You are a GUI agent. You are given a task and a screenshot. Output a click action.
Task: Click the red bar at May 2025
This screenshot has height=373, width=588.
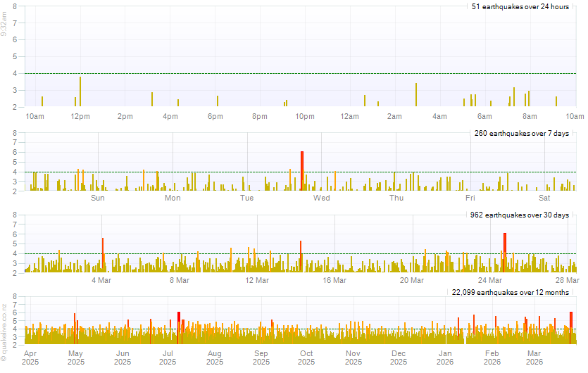pos(75,327)
